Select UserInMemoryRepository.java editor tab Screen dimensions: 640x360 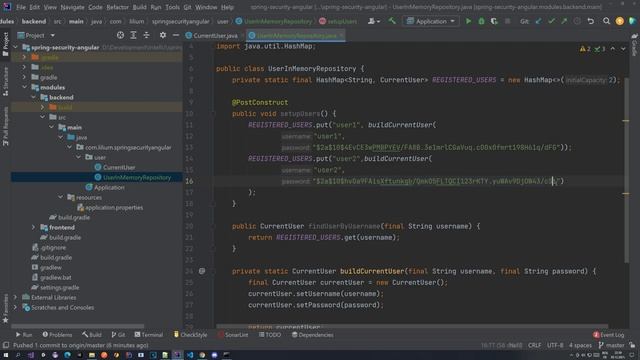[296, 36]
